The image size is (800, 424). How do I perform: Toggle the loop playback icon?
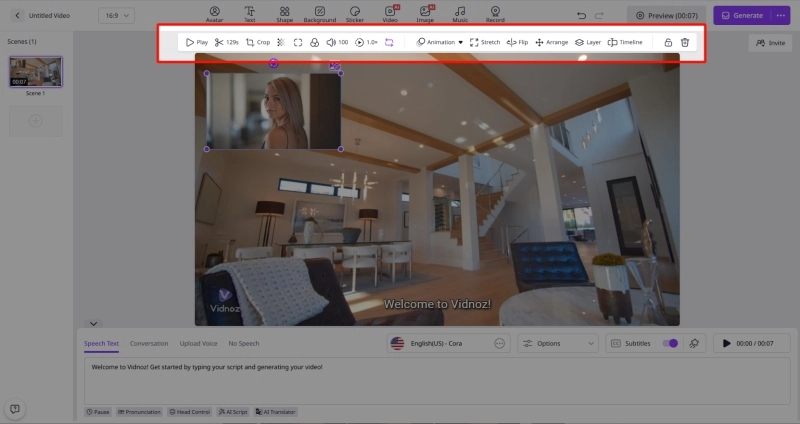tap(389, 42)
